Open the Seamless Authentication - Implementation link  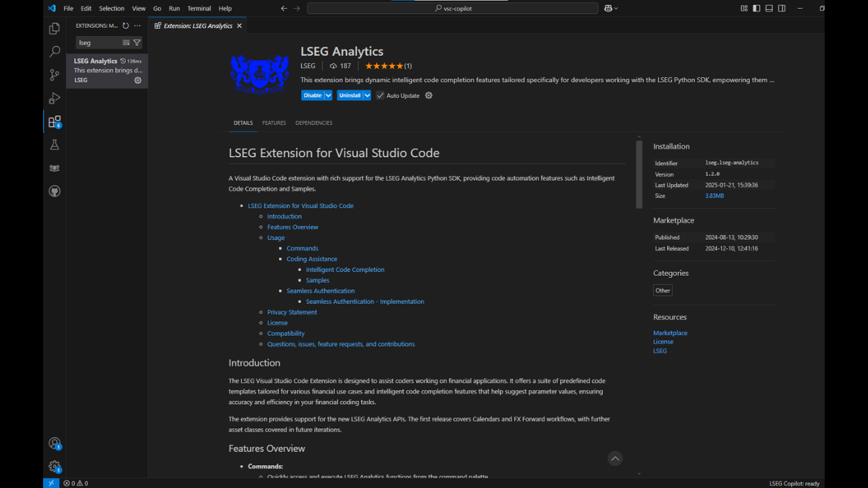pos(365,302)
